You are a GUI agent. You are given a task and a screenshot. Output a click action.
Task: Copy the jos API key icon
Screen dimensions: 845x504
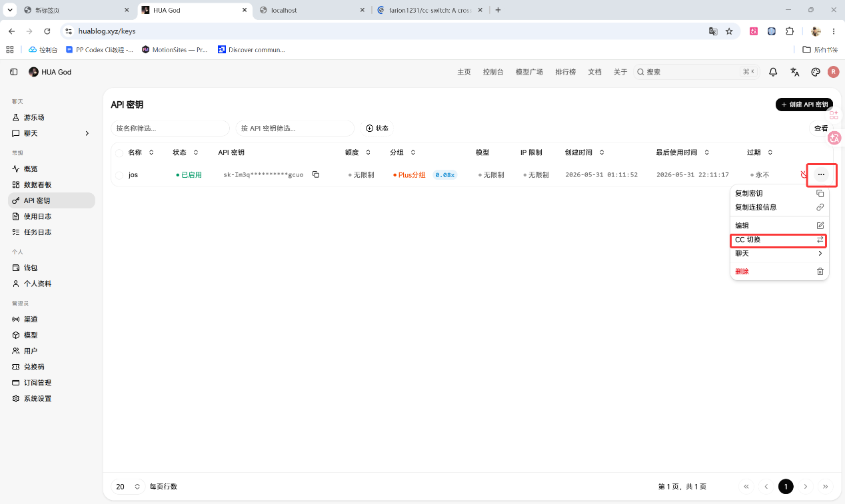[x=316, y=174]
